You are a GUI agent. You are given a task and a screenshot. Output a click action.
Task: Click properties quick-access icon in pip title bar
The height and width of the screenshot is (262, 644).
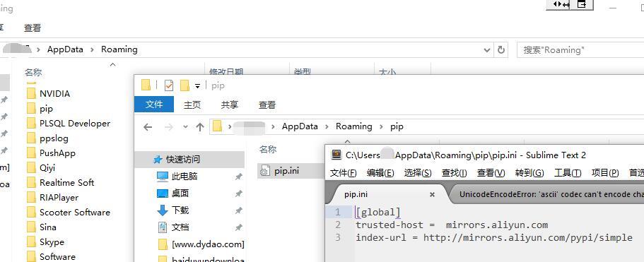pos(169,85)
